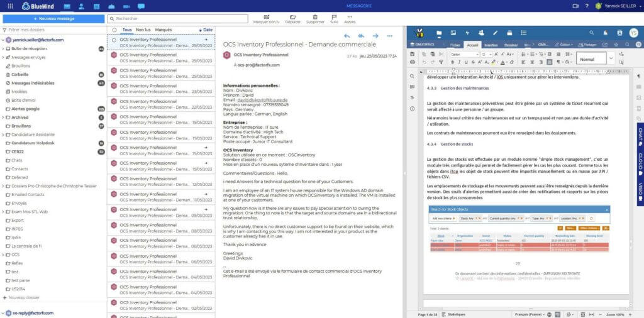Toggle nonprinting characters pilcrow in the ONLYOFFICE toolbar
The height and width of the screenshot is (318, 644).
click(558, 62)
